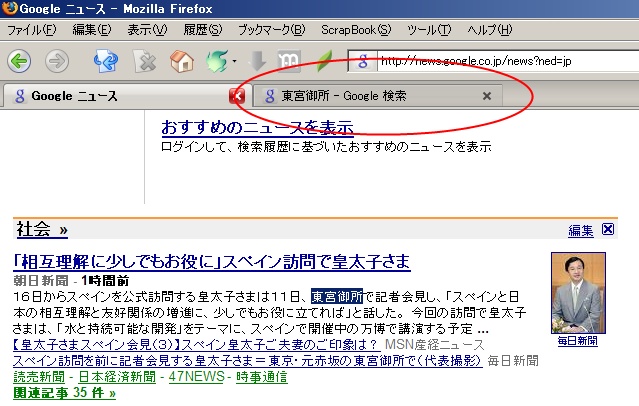Screen dimensions: 639x406
Task: Open the 【皇太子さまスペイン会見(3)】 link
Action: point(197,345)
